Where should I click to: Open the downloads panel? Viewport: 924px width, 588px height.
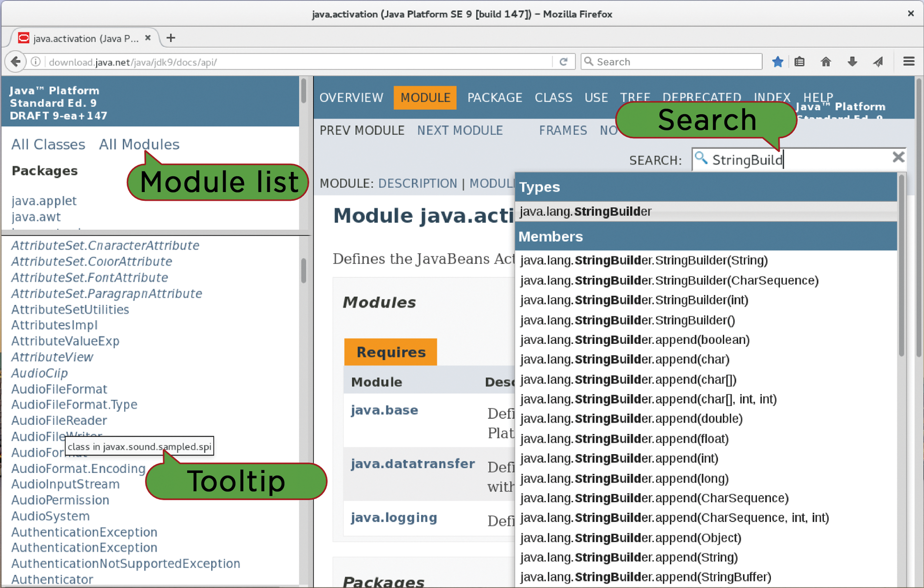pyautogui.click(x=852, y=62)
